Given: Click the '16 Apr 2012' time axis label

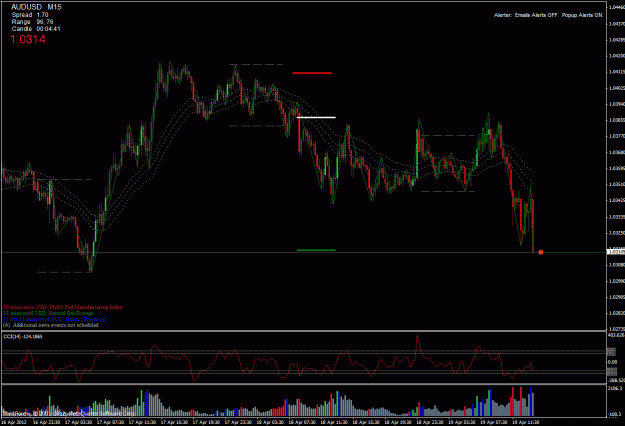Looking at the screenshot, I should point(14,422).
